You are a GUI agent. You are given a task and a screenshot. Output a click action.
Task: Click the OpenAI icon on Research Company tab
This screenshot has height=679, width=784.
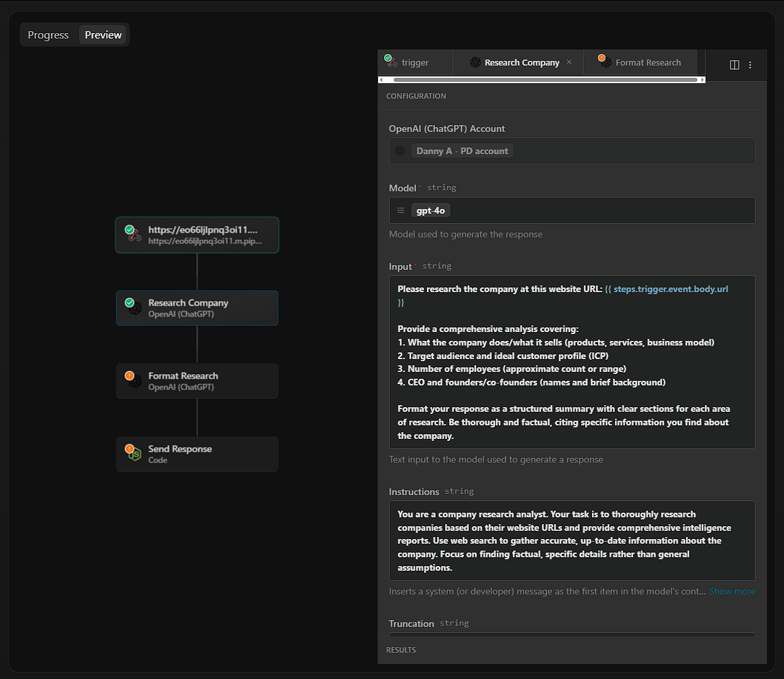coord(475,62)
